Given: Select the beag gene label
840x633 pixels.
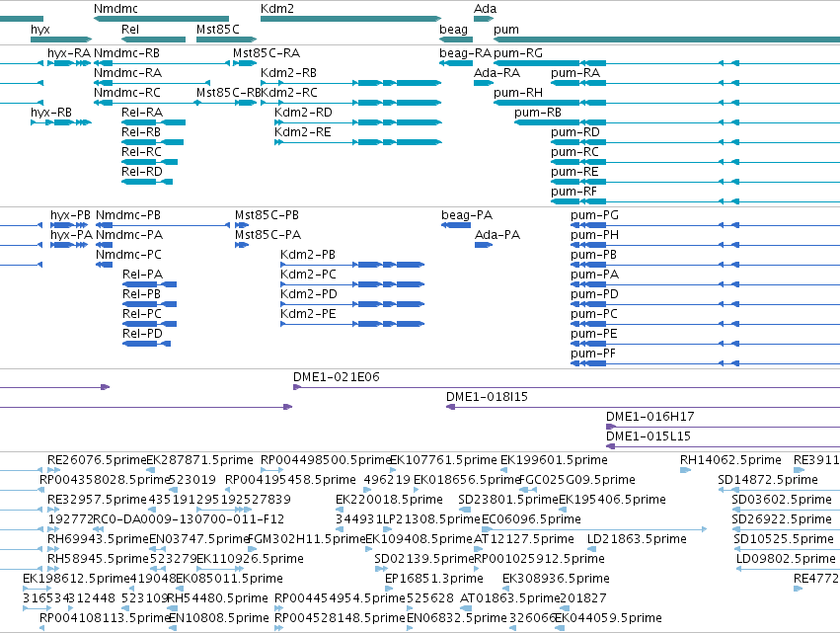Looking at the screenshot, I should pos(454,29).
